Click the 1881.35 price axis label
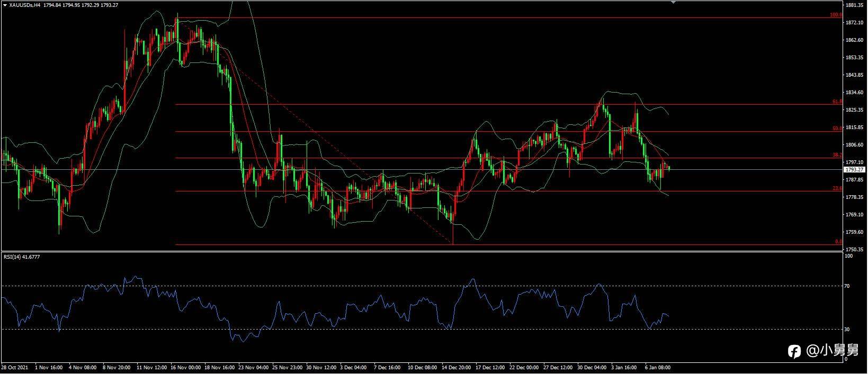The image size is (868, 374). coord(855,5)
